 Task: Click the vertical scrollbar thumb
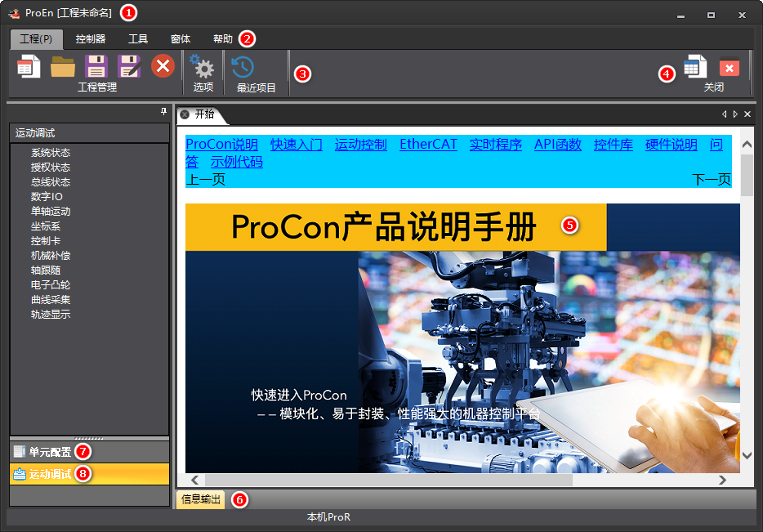coord(747,175)
